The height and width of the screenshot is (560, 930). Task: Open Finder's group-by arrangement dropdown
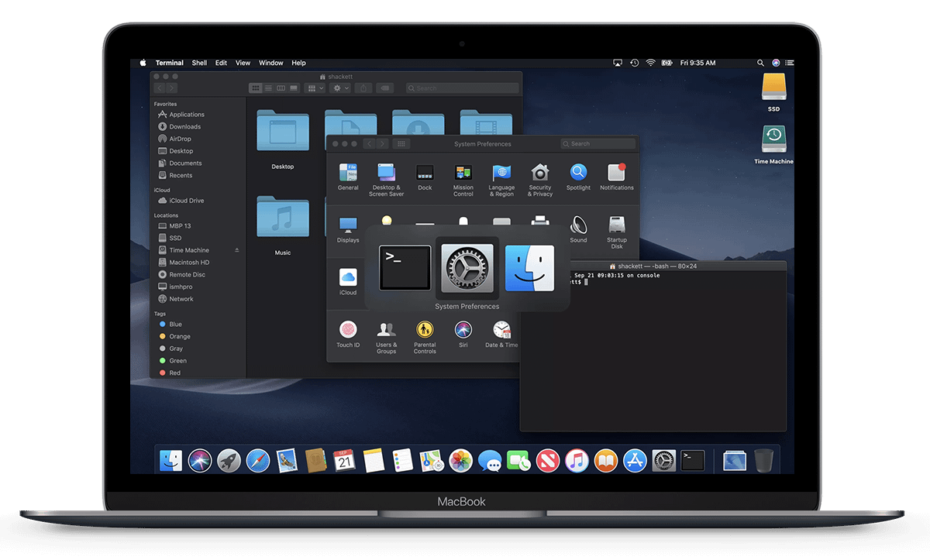point(315,88)
